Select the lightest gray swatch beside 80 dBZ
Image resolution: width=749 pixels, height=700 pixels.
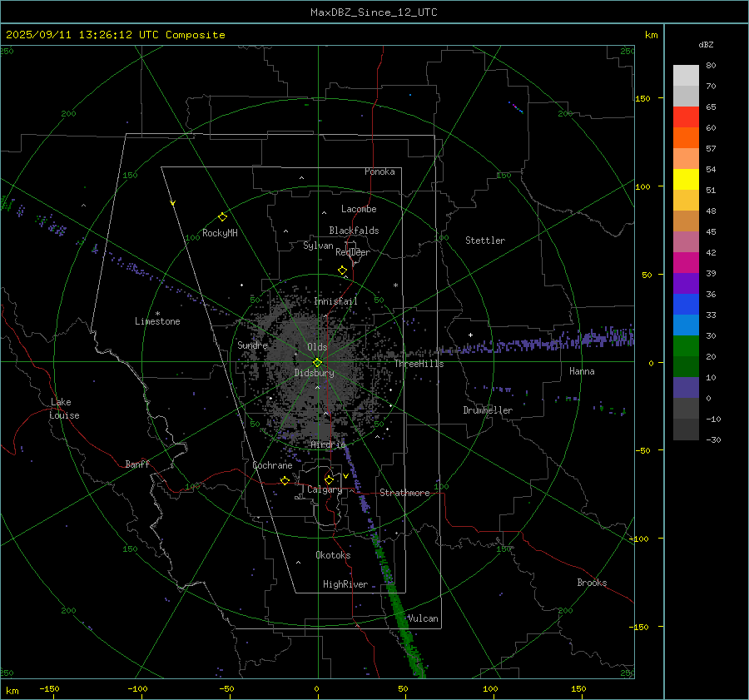pos(686,76)
